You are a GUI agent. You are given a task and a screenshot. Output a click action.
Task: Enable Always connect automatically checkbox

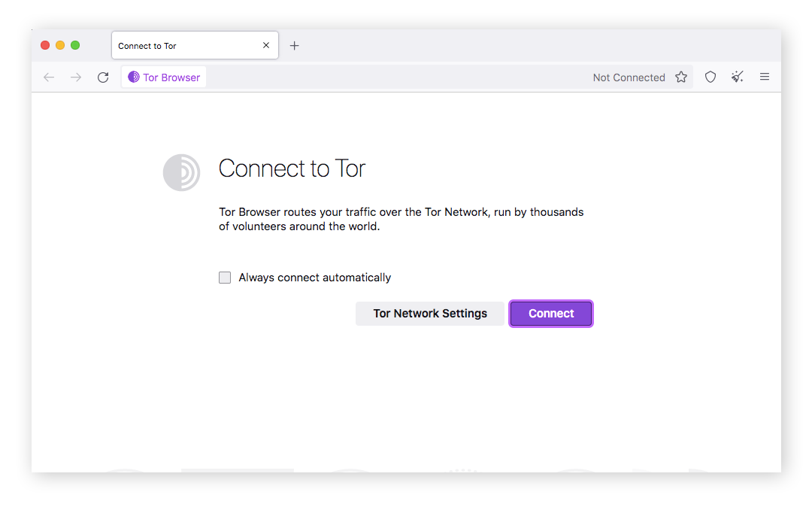click(x=225, y=278)
